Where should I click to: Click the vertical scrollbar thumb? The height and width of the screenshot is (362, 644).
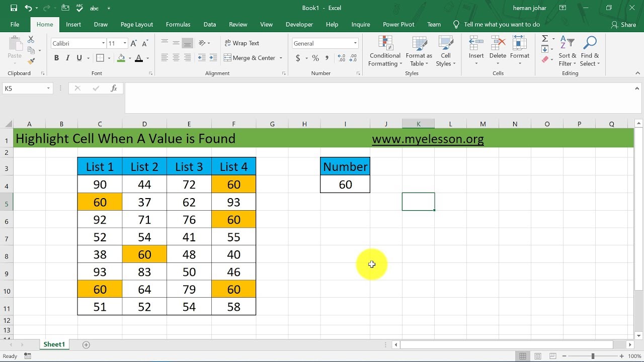coord(638,208)
